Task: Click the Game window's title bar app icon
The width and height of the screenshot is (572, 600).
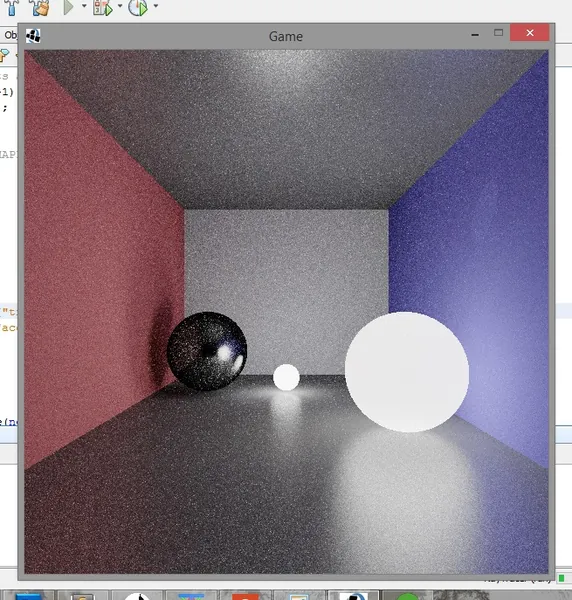Action: (x=33, y=36)
